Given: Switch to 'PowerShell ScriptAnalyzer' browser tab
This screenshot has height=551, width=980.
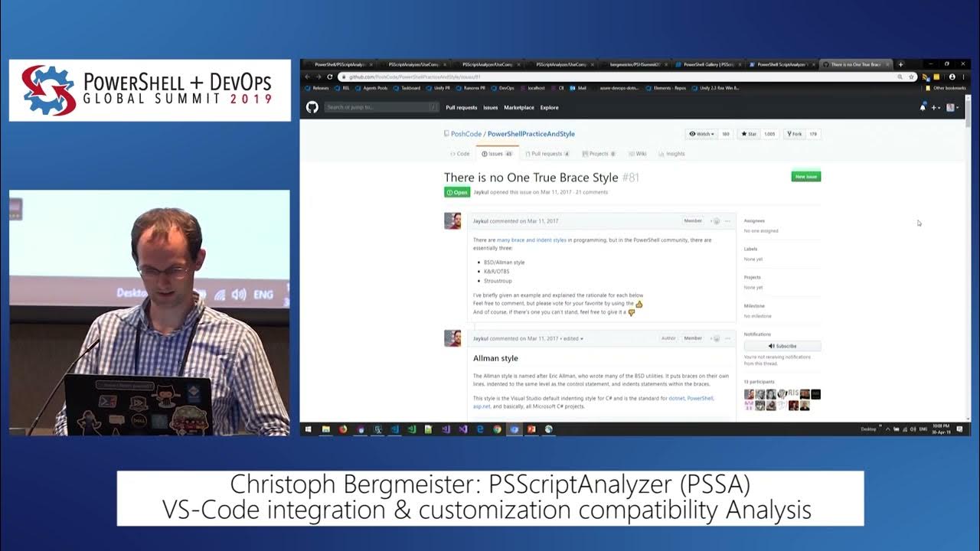Looking at the screenshot, I should tap(781, 65).
